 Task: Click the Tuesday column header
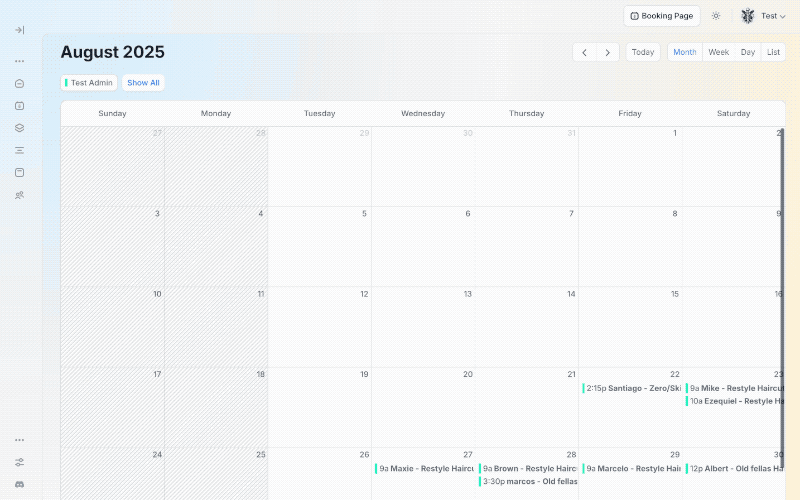tap(319, 113)
